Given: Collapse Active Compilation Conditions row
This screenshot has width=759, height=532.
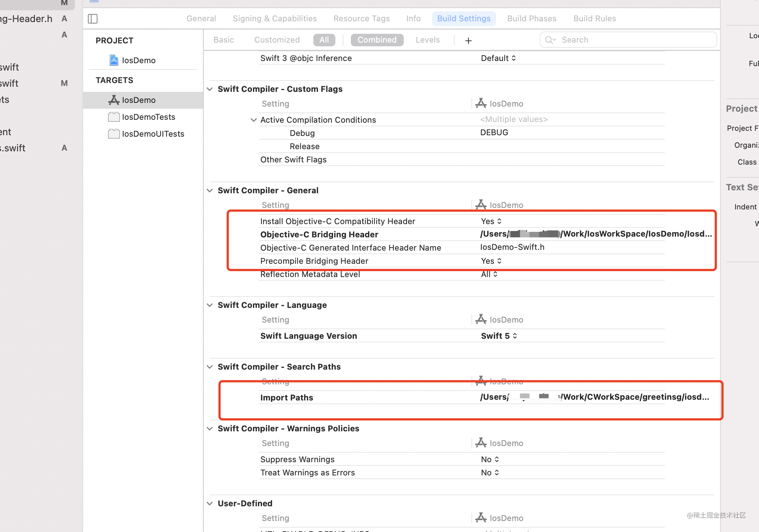Looking at the screenshot, I should click(x=253, y=120).
